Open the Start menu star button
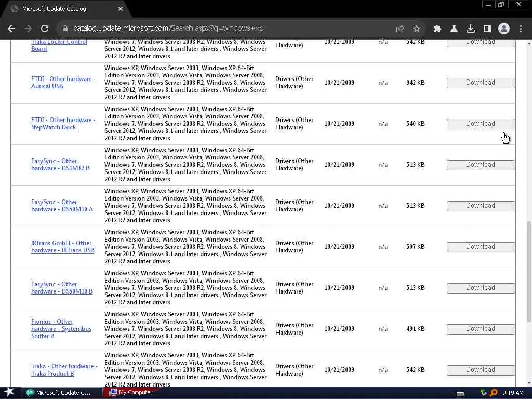The image size is (532, 399). pos(9,393)
